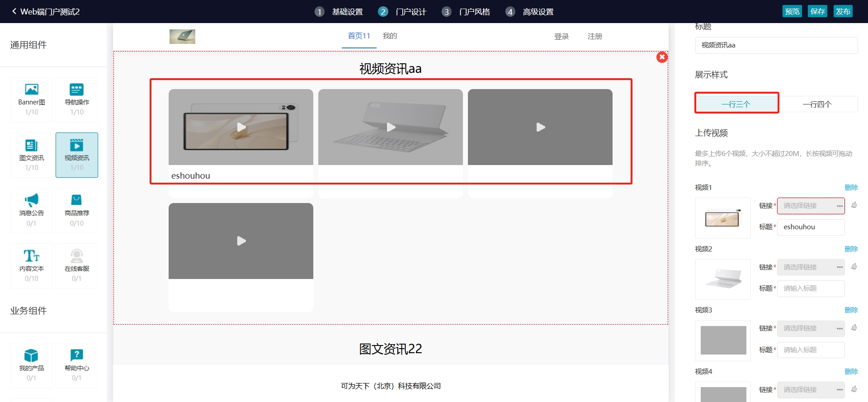Image resolution: width=868 pixels, height=402 pixels.
Task: Edit the 视频1 title field eshouhou
Action: [x=811, y=227]
